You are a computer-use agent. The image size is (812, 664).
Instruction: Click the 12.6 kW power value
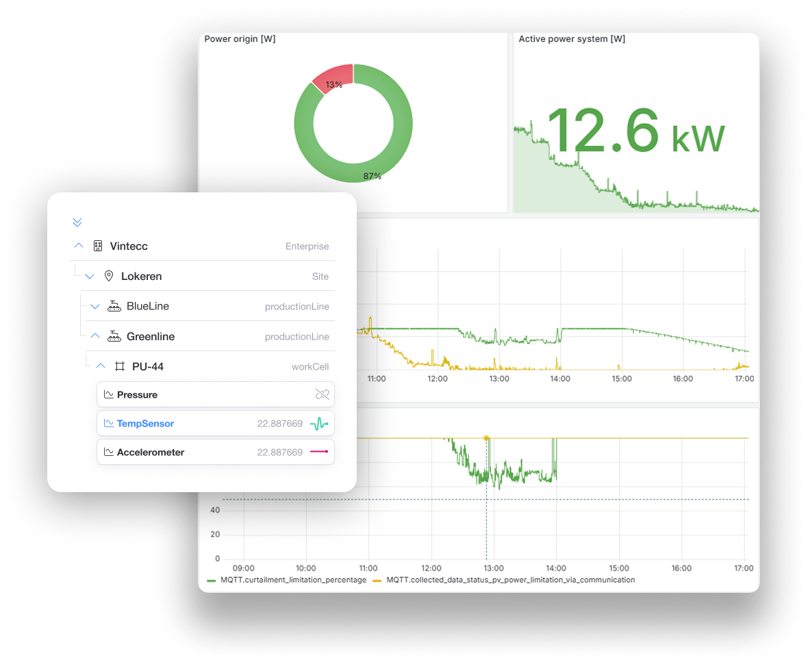(x=637, y=131)
